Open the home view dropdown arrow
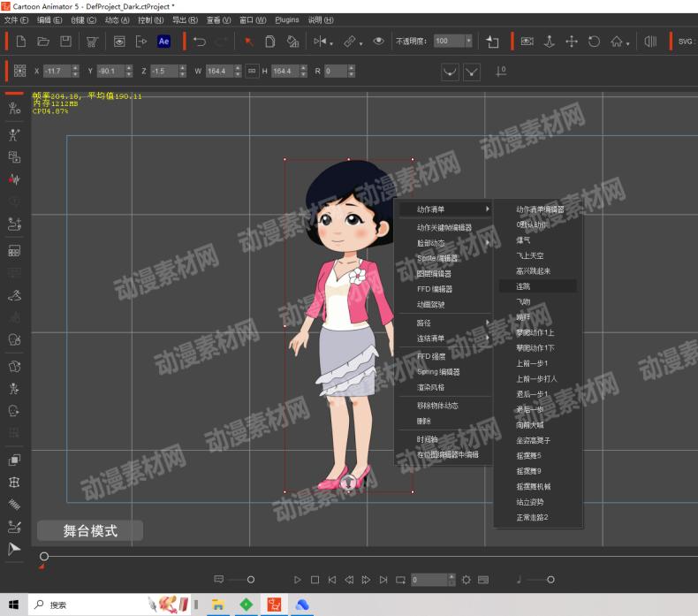The width and height of the screenshot is (698, 616). (627, 43)
